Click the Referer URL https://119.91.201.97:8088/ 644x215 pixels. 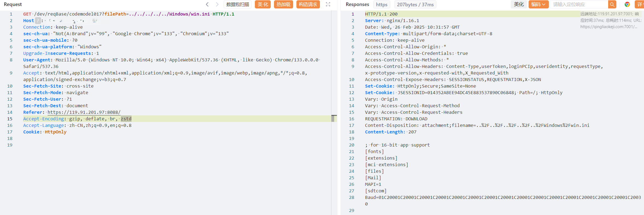click(84, 112)
